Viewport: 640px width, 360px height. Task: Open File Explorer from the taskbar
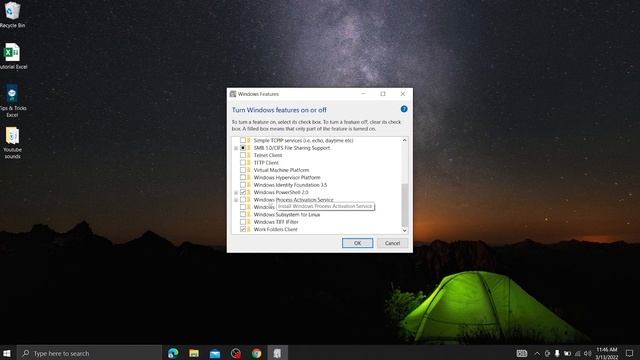pyautogui.click(x=194, y=353)
